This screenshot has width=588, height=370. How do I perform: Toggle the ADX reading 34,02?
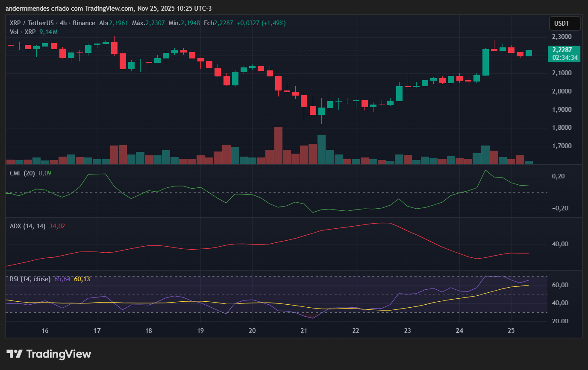coord(57,226)
